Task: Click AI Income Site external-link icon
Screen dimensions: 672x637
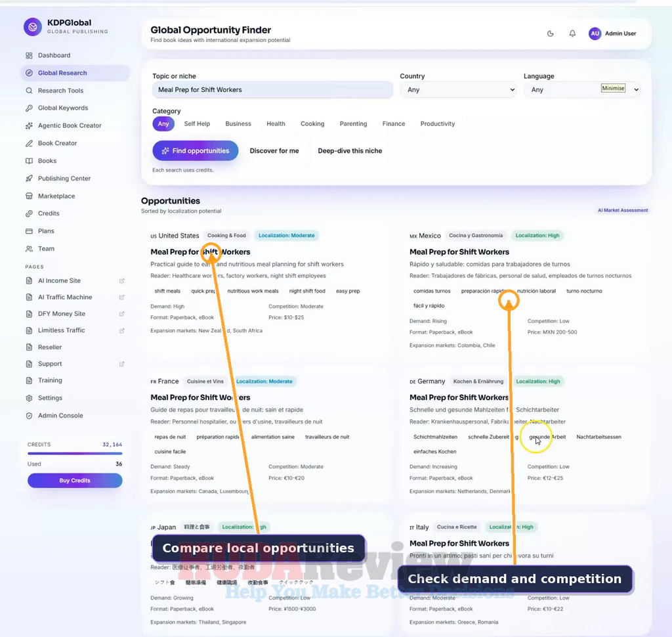Action: [x=121, y=281]
